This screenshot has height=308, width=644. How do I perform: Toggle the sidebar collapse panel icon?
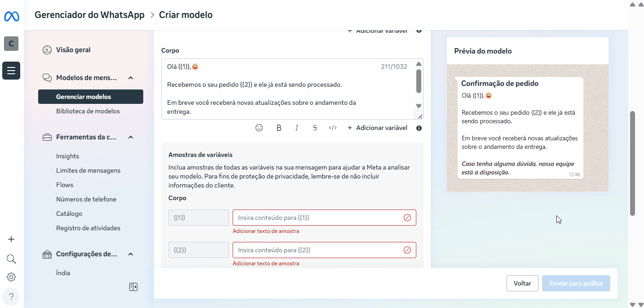pos(133,287)
